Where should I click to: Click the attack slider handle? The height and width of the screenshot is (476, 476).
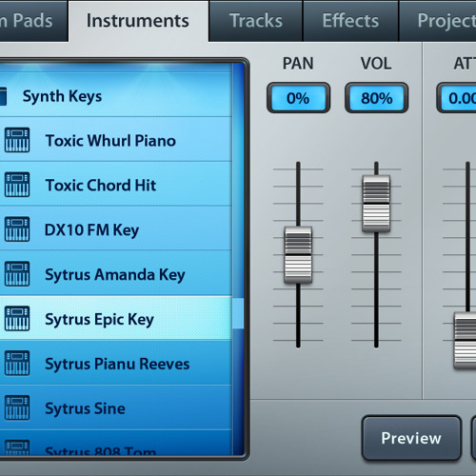[x=466, y=341]
